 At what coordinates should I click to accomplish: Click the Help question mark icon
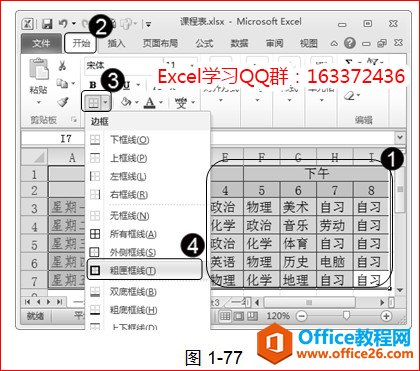350,43
